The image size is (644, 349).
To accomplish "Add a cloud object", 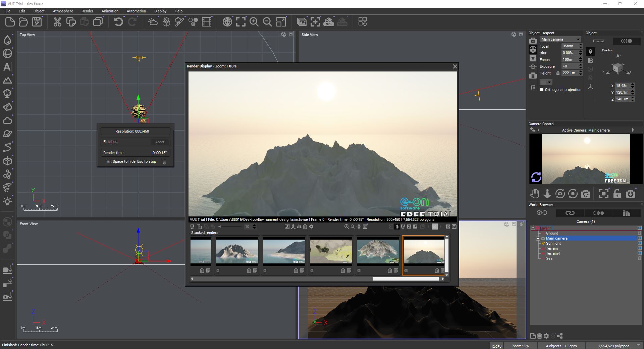I will coord(7,120).
